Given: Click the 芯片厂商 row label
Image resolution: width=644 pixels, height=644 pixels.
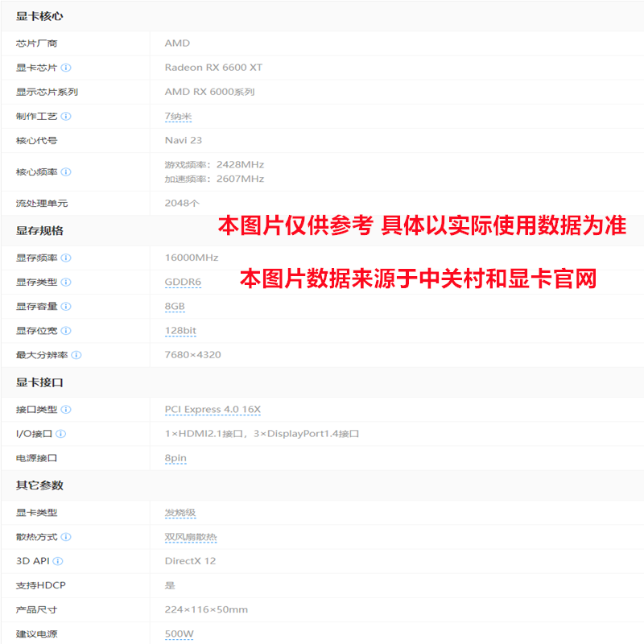Looking at the screenshot, I should [36, 43].
